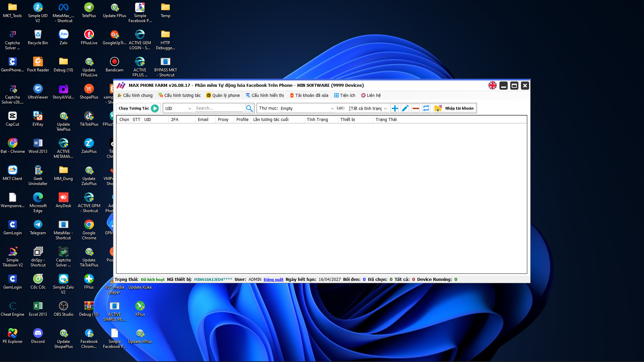Switch language using the UK flag icon

click(x=492, y=85)
